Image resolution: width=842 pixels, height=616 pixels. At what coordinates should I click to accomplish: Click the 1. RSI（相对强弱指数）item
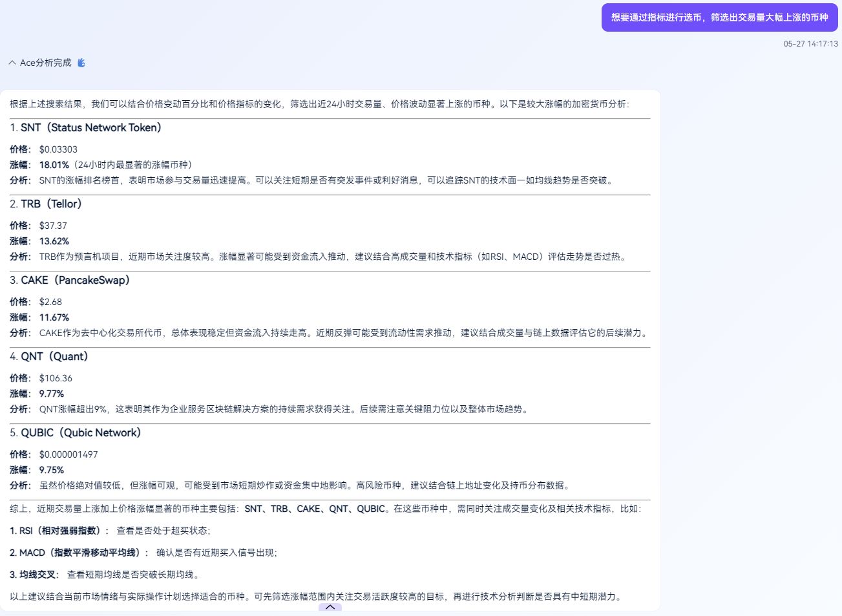[110, 531]
